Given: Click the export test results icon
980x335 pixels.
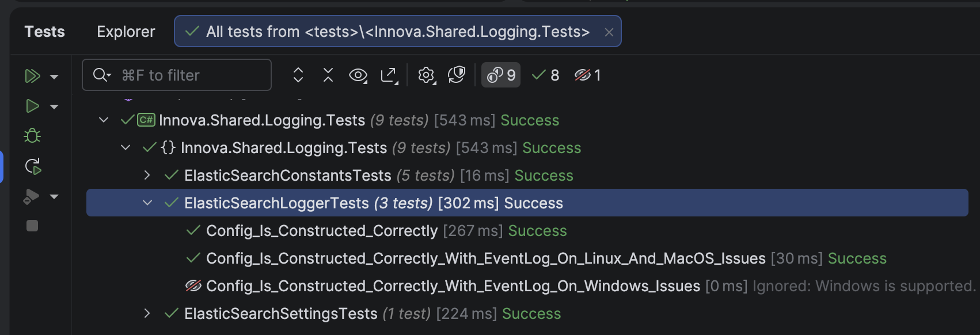Looking at the screenshot, I should coord(389,75).
